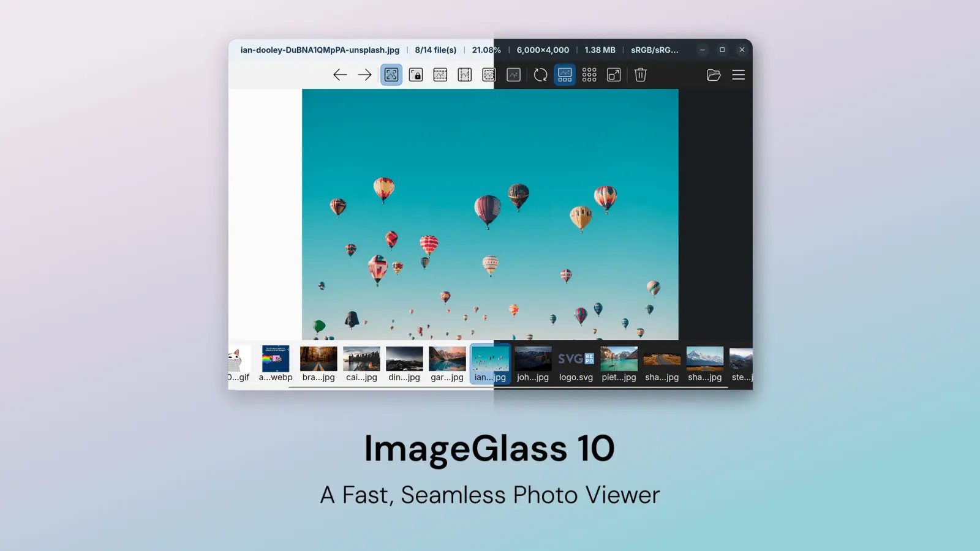
Task: Select the gar...jpg thumbnail
Action: [x=447, y=364]
